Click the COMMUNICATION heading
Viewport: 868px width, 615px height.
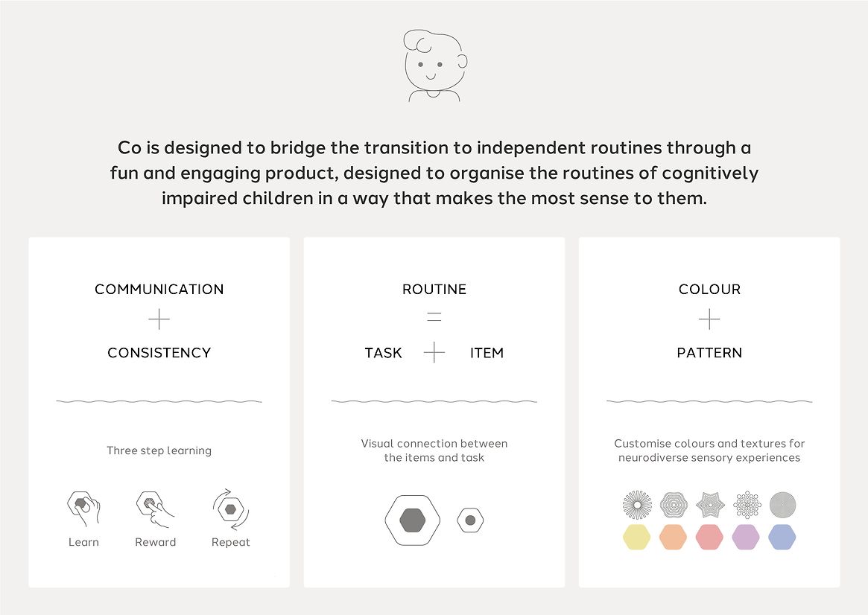[x=159, y=290]
